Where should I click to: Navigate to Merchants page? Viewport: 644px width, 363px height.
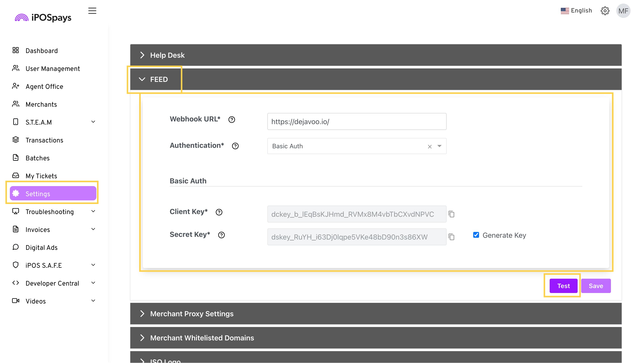click(41, 105)
